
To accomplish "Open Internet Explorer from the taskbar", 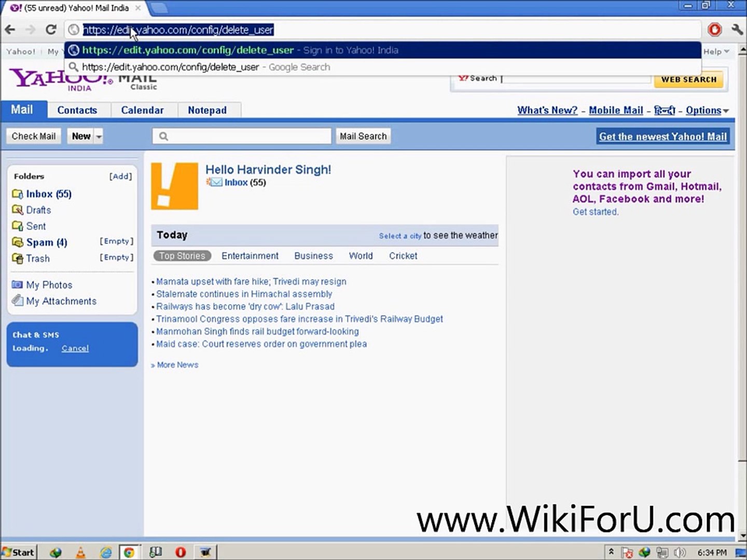I will tap(105, 553).
